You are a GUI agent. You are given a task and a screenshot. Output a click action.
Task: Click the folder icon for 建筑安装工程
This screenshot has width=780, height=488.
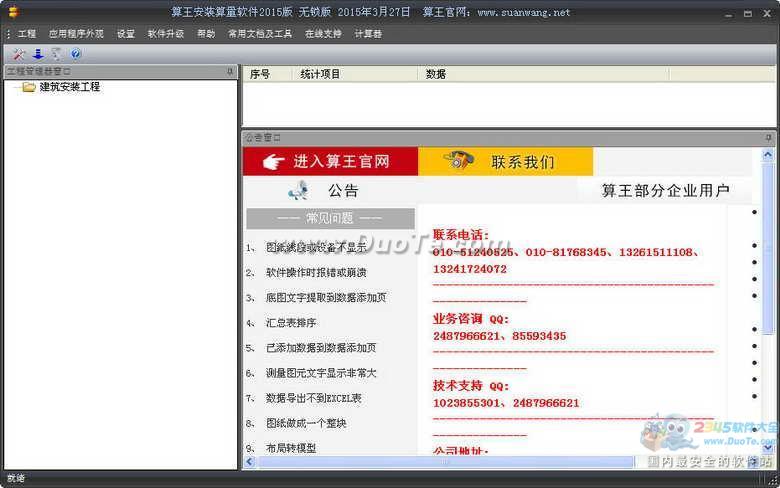click(x=28, y=87)
